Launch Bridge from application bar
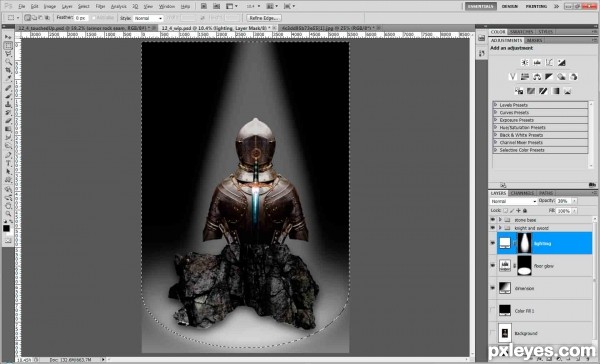Screen dimensions: 600x364 point(204,6)
